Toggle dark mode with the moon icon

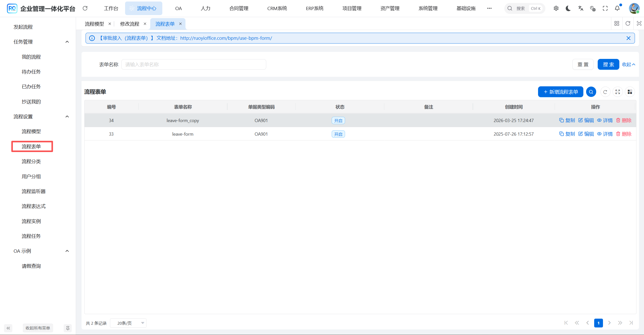tap(568, 8)
